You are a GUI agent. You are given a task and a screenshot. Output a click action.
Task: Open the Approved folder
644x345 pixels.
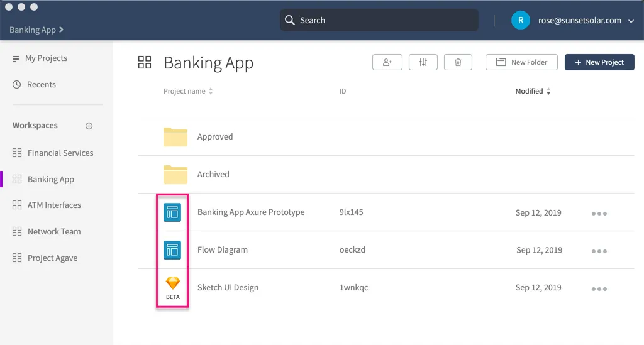click(214, 137)
